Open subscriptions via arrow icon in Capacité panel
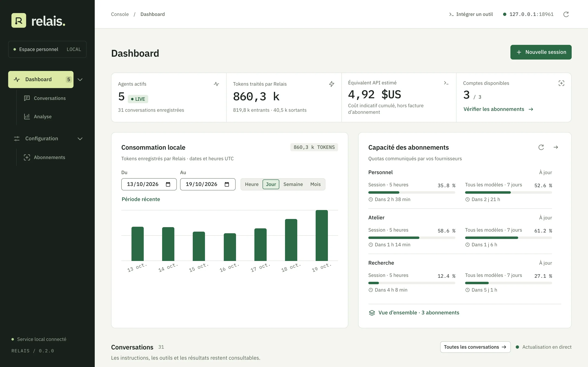This screenshot has width=588, height=367. tap(556, 147)
